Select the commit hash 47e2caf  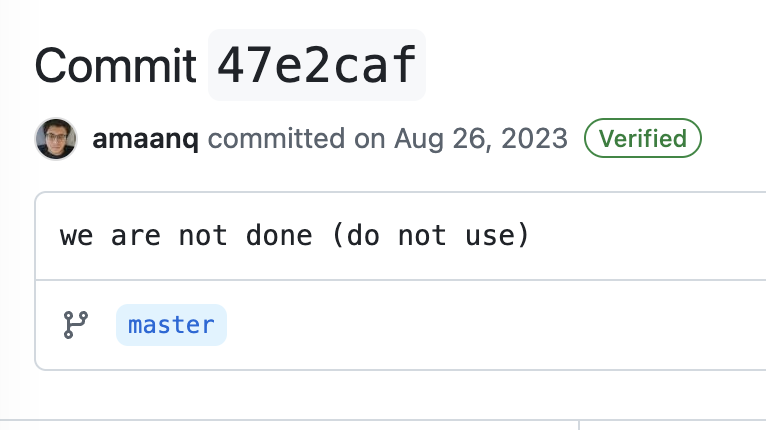coord(316,66)
